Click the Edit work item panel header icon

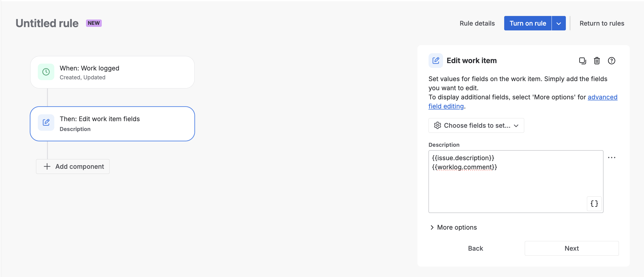click(x=435, y=61)
